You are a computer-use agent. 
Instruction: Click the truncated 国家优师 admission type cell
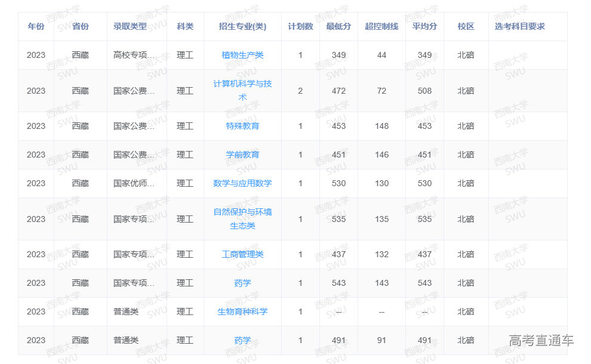(134, 183)
